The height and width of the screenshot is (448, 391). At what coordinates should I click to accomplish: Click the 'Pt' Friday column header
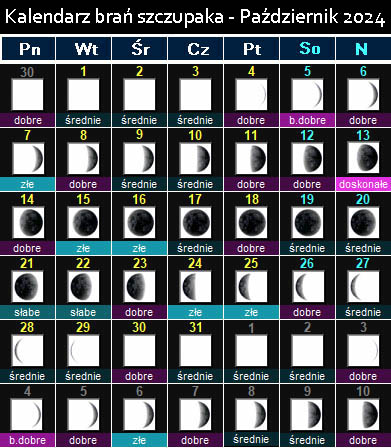coord(251,49)
